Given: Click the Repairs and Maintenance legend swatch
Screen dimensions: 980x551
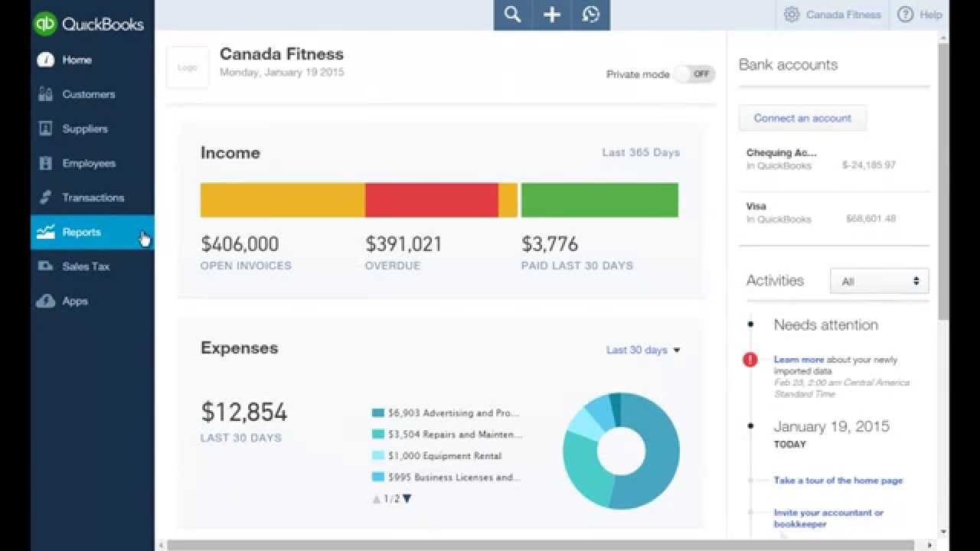Looking at the screenshot, I should click(377, 435).
